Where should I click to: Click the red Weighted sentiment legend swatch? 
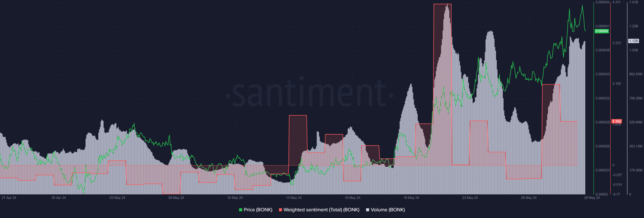280,210
